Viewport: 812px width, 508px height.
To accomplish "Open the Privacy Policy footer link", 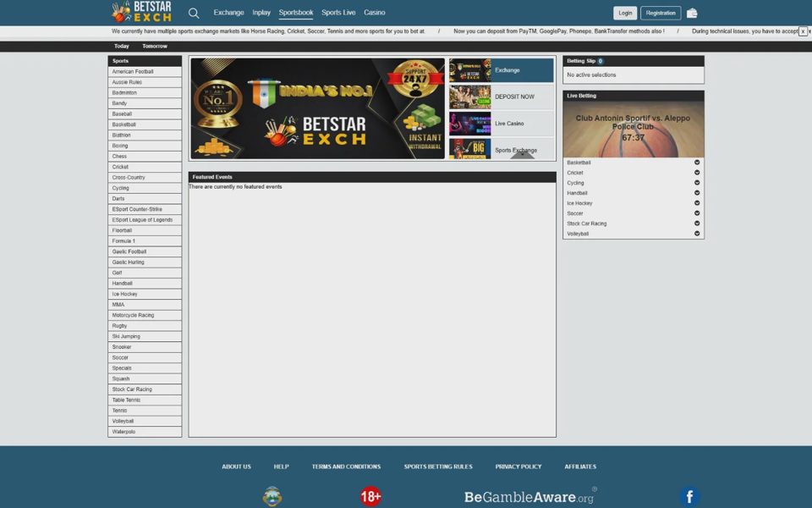I will tap(518, 467).
